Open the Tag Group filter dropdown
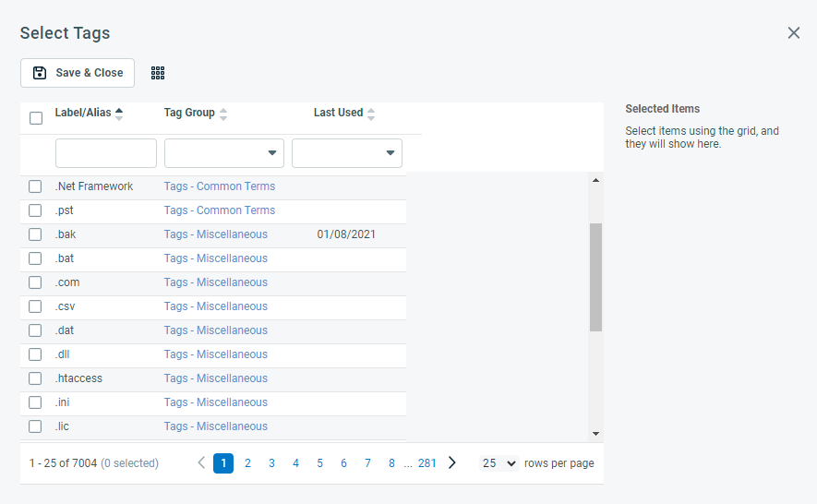817x504 pixels. coord(224,153)
